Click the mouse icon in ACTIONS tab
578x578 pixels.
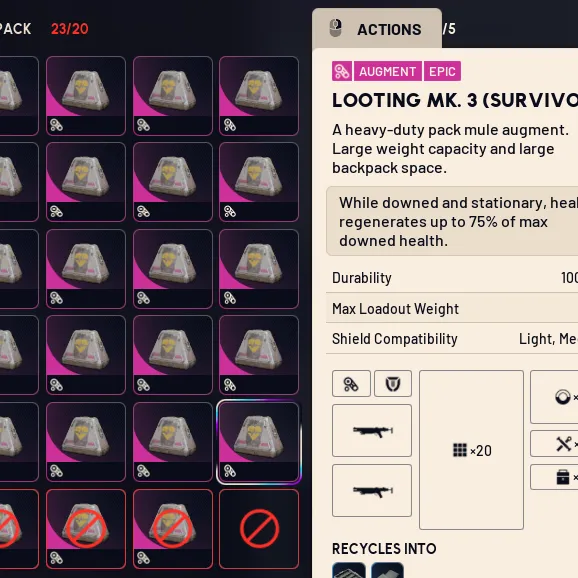pyautogui.click(x=335, y=28)
